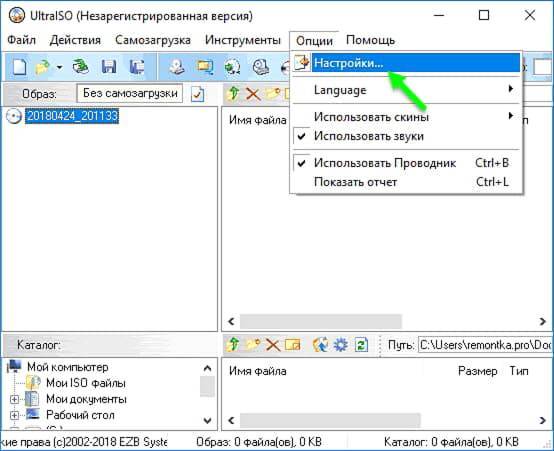Maximize the UltraISO window
This screenshot has width=554, height=451.
click(484, 15)
